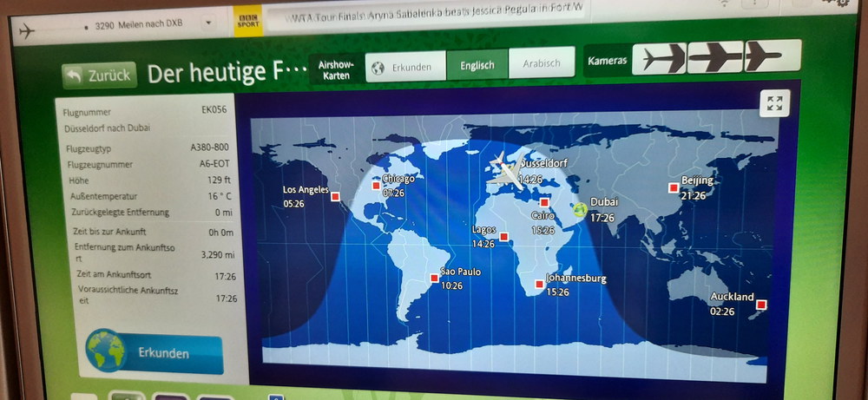Tap the airplane icon in the top bar
This screenshot has height=400, width=868.
click(x=25, y=31)
